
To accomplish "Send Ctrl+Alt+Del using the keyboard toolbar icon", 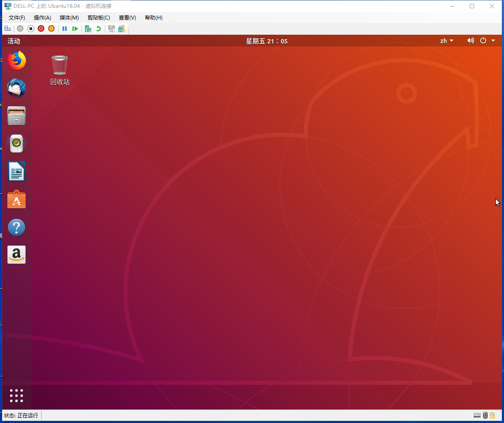I will tap(8, 29).
